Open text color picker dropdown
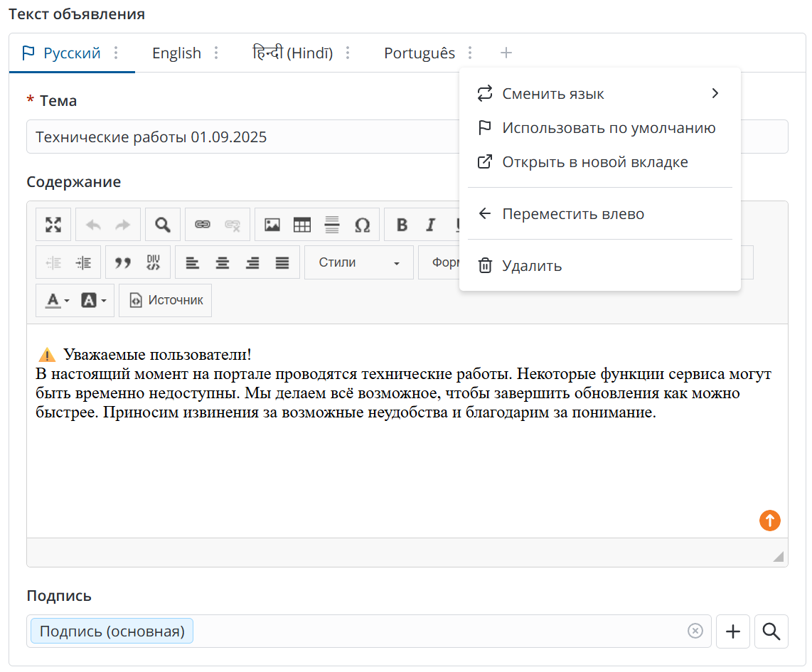 click(x=57, y=301)
